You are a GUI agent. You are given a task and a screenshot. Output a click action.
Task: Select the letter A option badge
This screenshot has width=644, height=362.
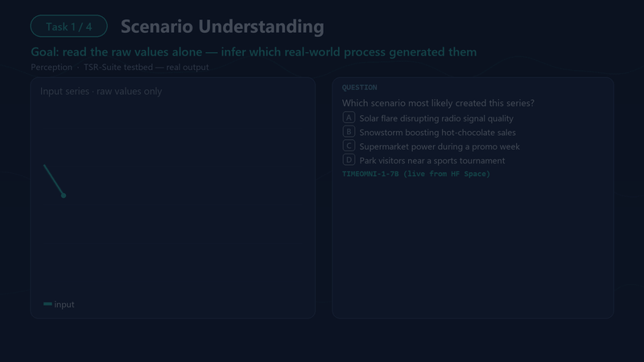[349, 117]
